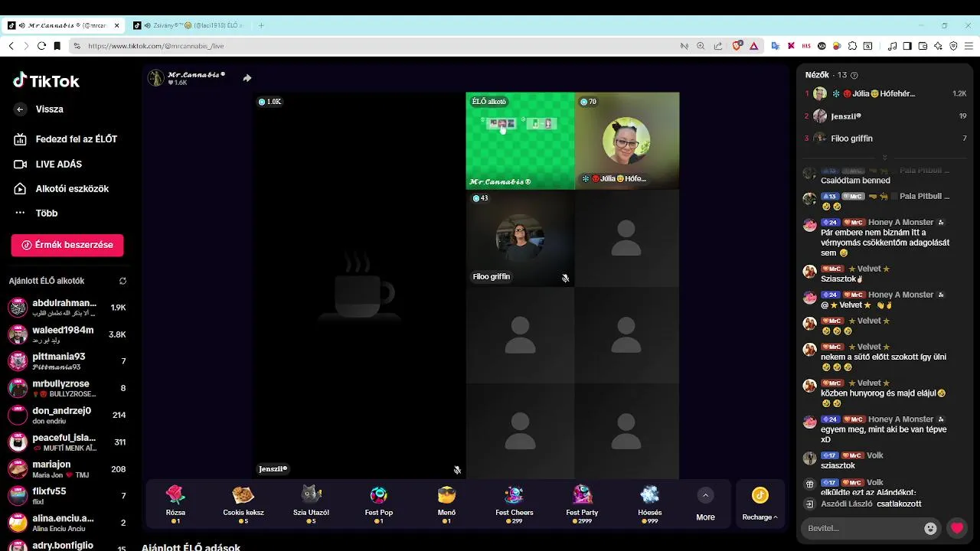
Task: Send the Rózsa gift
Action: [175, 504]
